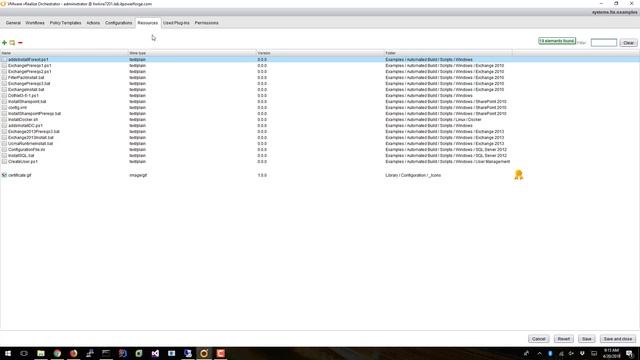This screenshot has height=360, width=640.
Task: Switch to the vRealize Orchestrator taskbar icon
Action: pyautogui.click(x=204, y=353)
